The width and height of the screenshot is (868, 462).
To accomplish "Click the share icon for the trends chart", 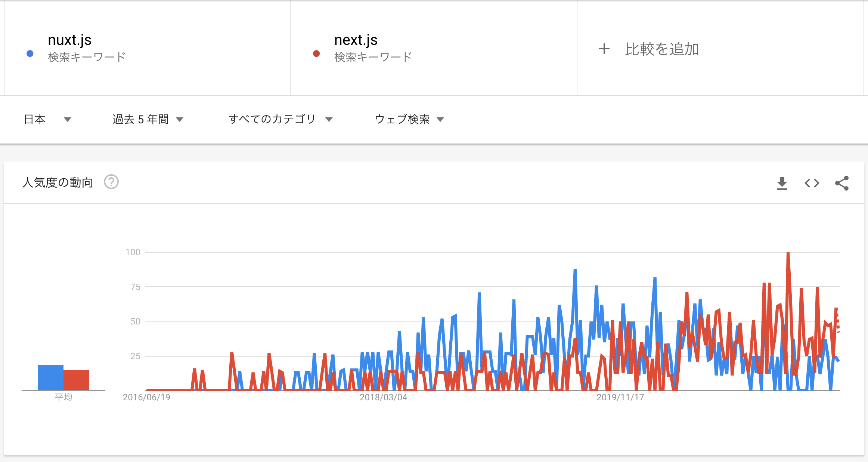I will 841,183.
